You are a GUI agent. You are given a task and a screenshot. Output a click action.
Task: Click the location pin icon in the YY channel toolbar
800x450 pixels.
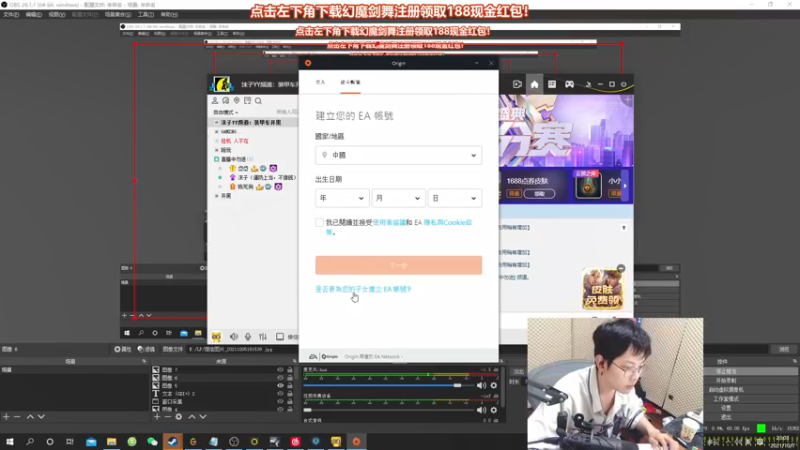tap(237, 101)
